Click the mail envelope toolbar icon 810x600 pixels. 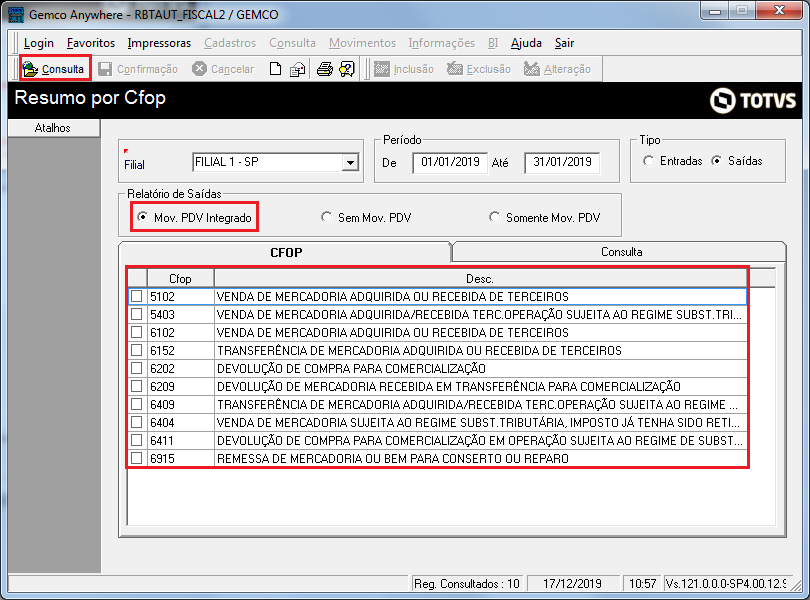[x=297, y=69]
